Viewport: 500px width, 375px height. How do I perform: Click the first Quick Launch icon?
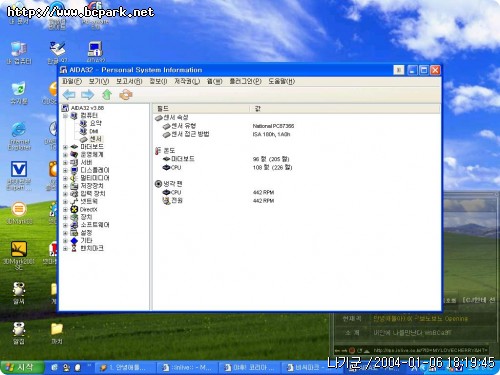coord(55,367)
